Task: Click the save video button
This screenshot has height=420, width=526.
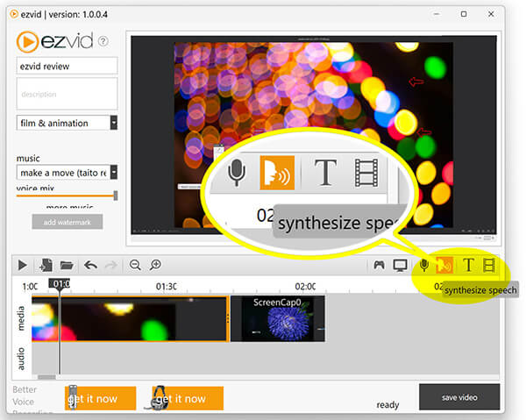Action: [x=459, y=397]
